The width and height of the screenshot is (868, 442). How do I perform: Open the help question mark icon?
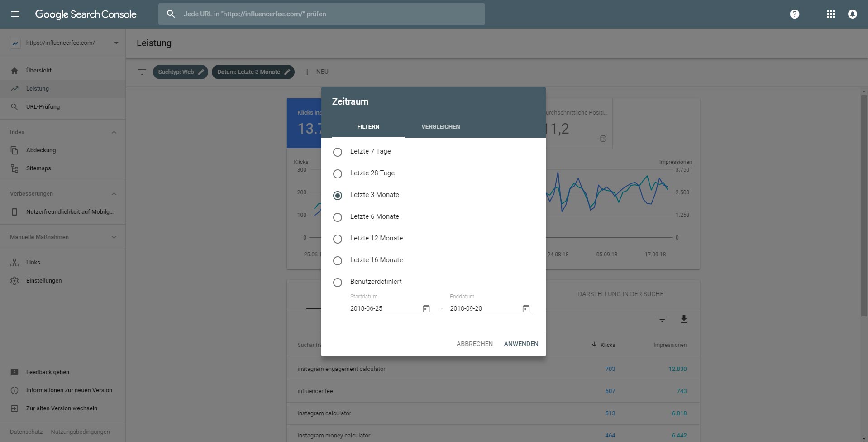[x=794, y=14]
